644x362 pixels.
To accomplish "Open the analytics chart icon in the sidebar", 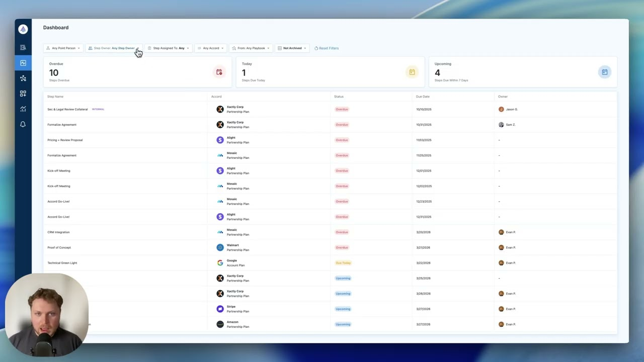I will 23,109.
